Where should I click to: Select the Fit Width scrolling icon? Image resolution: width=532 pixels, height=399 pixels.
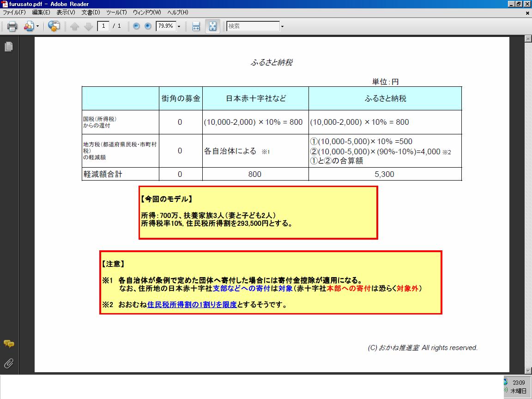click(x=196, y=26)
